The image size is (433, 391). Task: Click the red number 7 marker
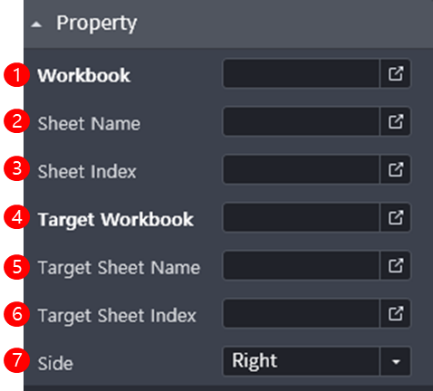17,361
